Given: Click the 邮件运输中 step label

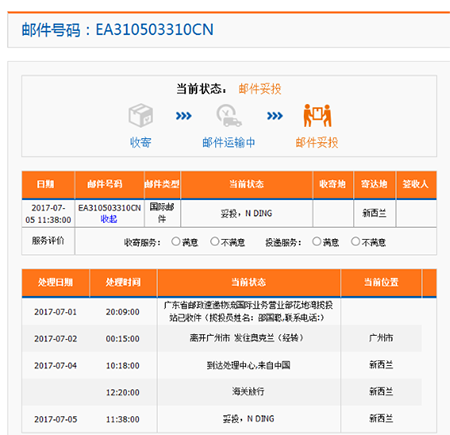Looking at the screenshot, I should [x=229, y=142].
